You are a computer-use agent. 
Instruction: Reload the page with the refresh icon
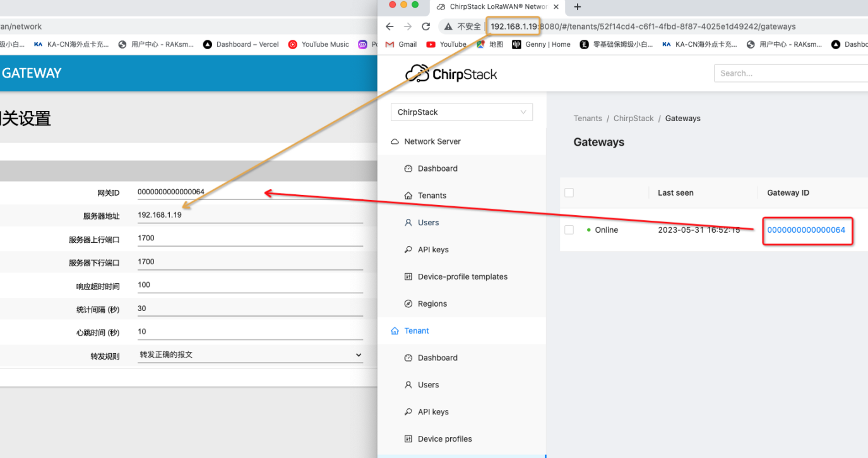point(425,26)
